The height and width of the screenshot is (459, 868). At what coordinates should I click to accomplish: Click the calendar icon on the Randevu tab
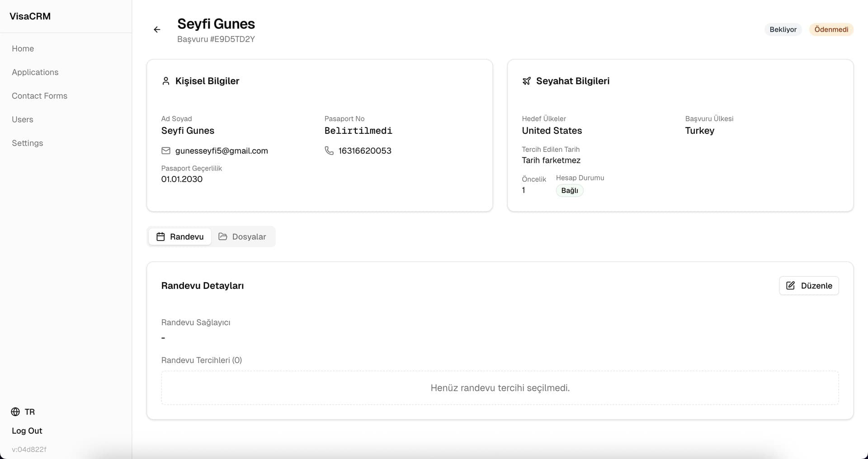click(160, 237)
